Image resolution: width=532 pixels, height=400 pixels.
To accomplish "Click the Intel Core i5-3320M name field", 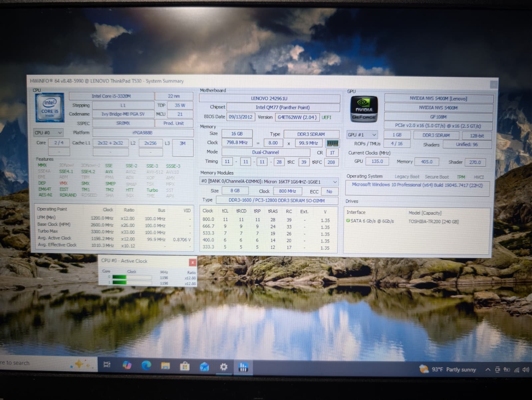I will tap(112, 96).
